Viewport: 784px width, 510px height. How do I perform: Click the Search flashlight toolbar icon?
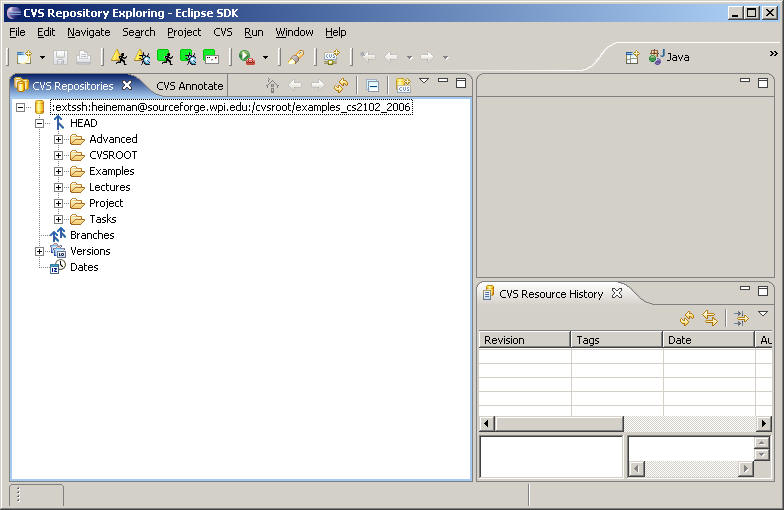pyautogui.click(x=295, y=58)
